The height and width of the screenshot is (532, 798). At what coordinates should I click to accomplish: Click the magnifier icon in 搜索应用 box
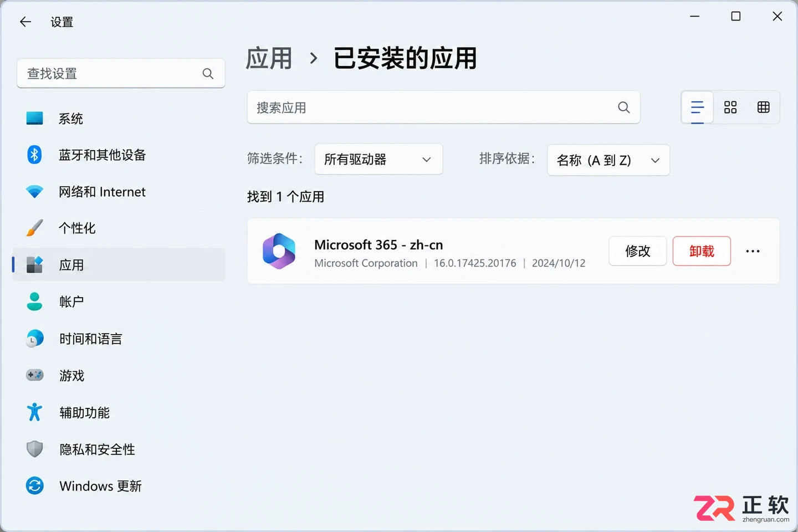point(624,108)
